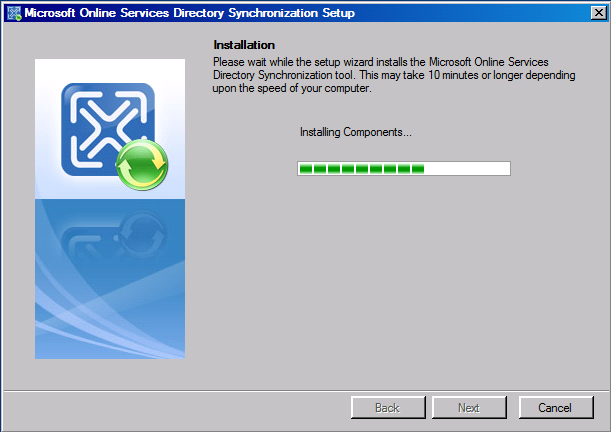The width and height of the screenshot is (611, 432).
Task: Click the disabled Back button
Action: click(388, 407)
